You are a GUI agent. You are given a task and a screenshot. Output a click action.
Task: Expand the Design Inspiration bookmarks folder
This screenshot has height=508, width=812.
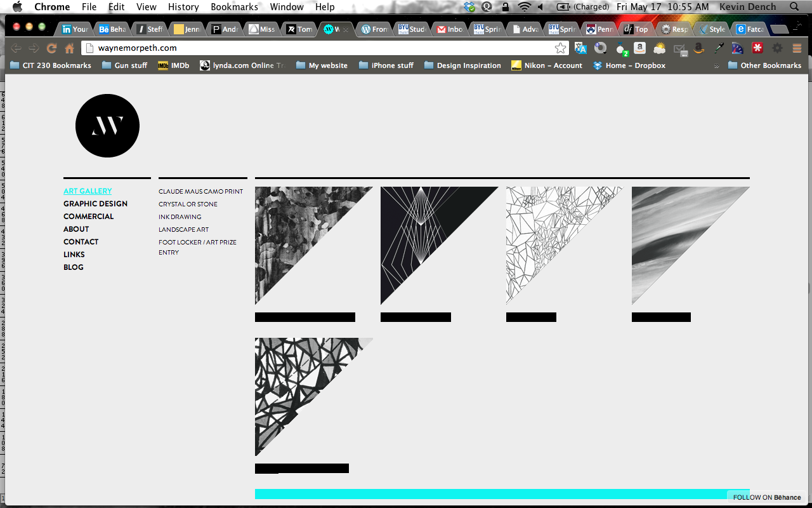pyautogui.click(x=462, y=65)
